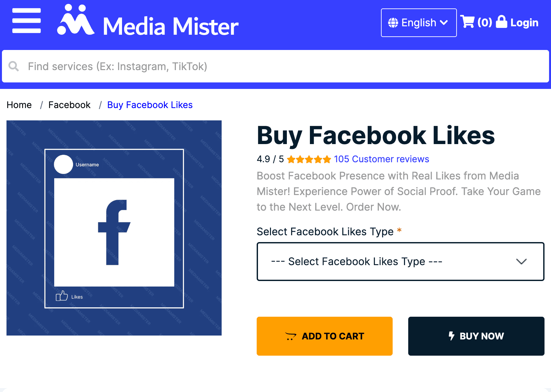This screenshot has height=392, width=551.
Task: Open 105 Customer reviews
Action: click(x=381, y=159)
